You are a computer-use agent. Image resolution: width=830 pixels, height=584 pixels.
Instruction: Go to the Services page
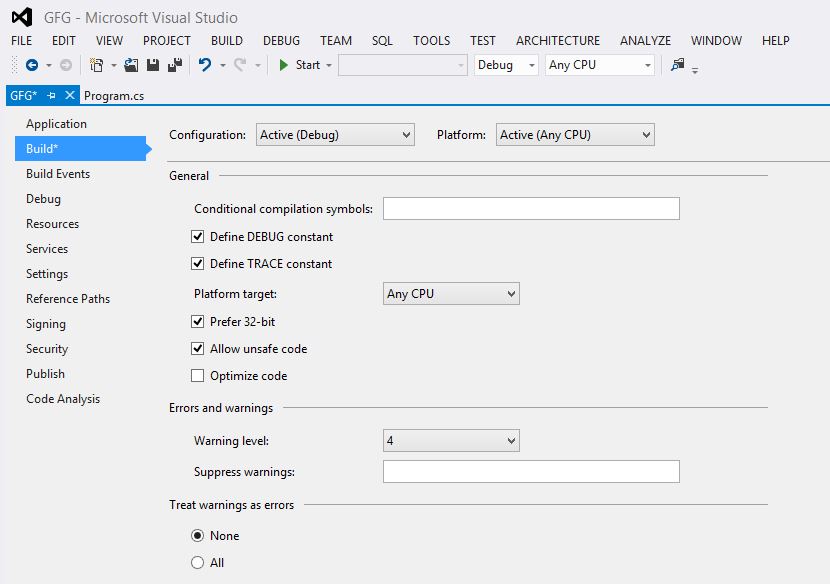[x=47, y=249]
